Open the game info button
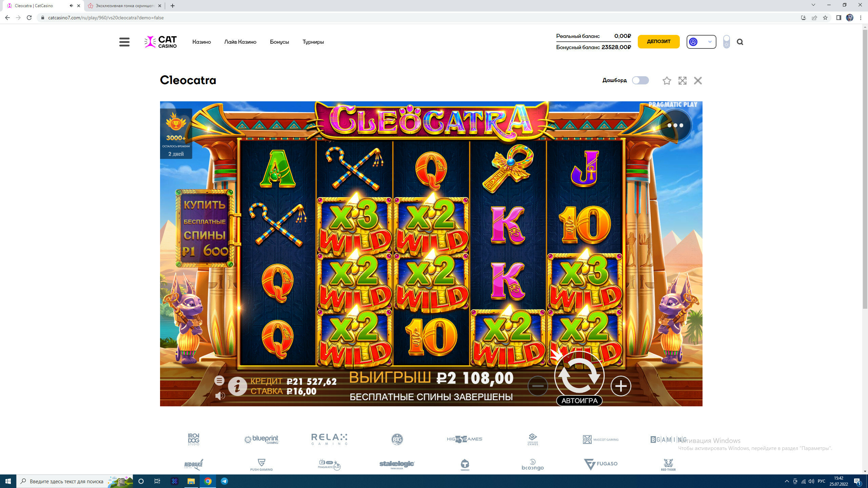 pos(237,386)
